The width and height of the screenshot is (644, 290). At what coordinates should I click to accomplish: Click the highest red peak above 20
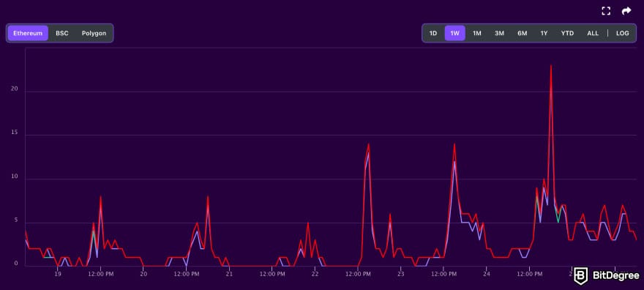551,67
